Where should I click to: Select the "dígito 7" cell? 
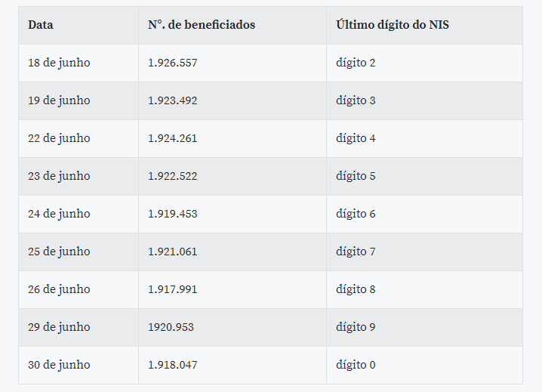point(356,252)
